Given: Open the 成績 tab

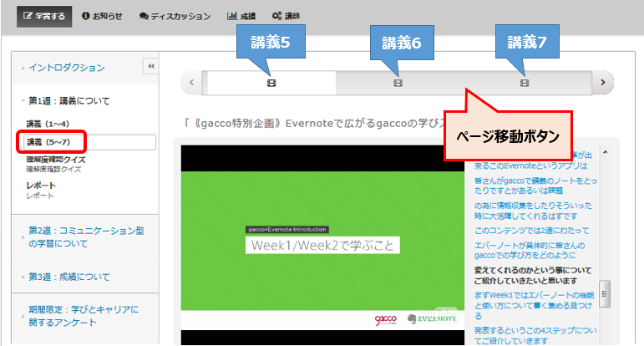Looking at the screenshot, I should tap(241, 16).
